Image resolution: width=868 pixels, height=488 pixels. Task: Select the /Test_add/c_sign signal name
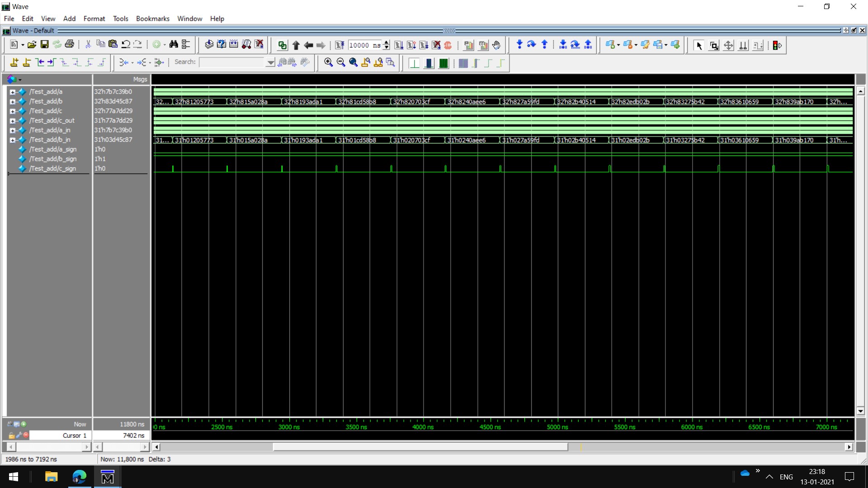[x=52, y=169]
